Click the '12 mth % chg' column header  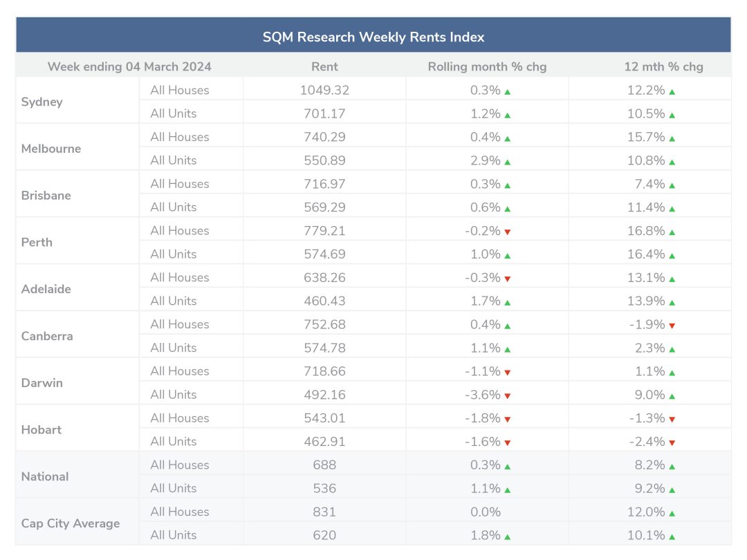pos(663,66)
